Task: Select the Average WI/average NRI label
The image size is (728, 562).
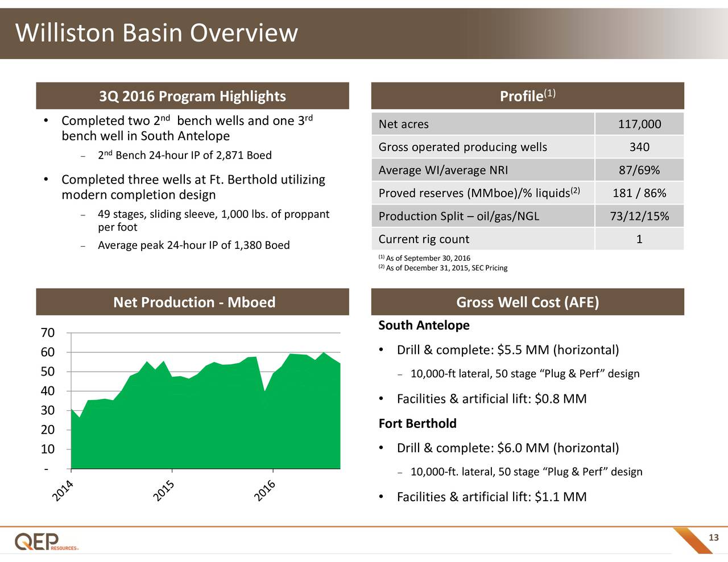Action: pyautogui.click(x=443, y=170)
